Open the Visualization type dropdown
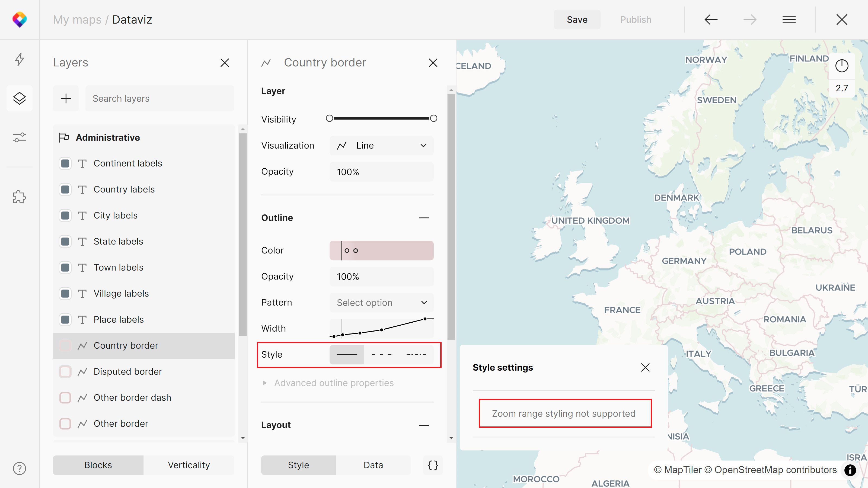868x488 pixels. point(382,145)
